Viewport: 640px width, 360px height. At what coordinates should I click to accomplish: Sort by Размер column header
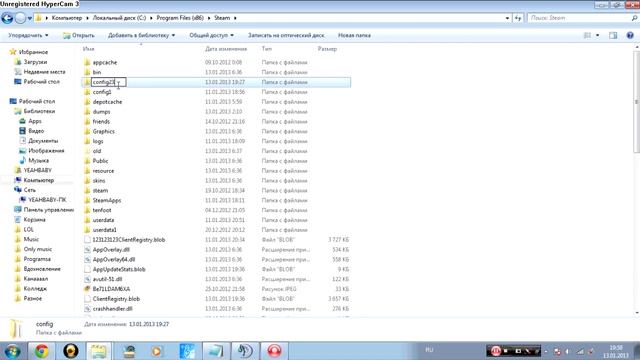[x=327, y=49]
